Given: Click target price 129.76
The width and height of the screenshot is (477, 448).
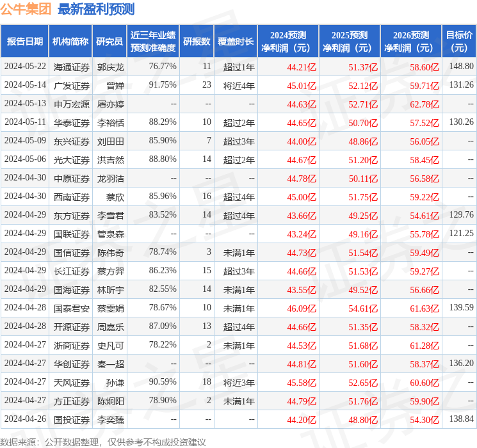Looking at the screenshot, I should (x=462, y=214).
